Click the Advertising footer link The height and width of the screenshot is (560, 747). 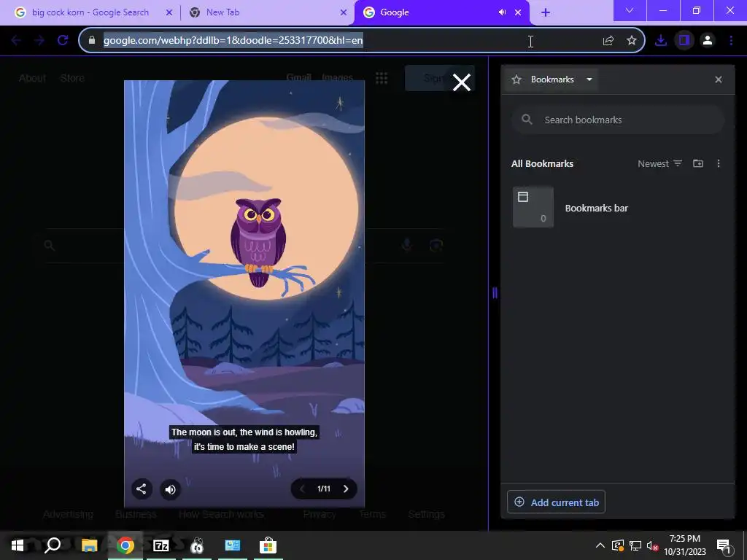tap(68, 514)
